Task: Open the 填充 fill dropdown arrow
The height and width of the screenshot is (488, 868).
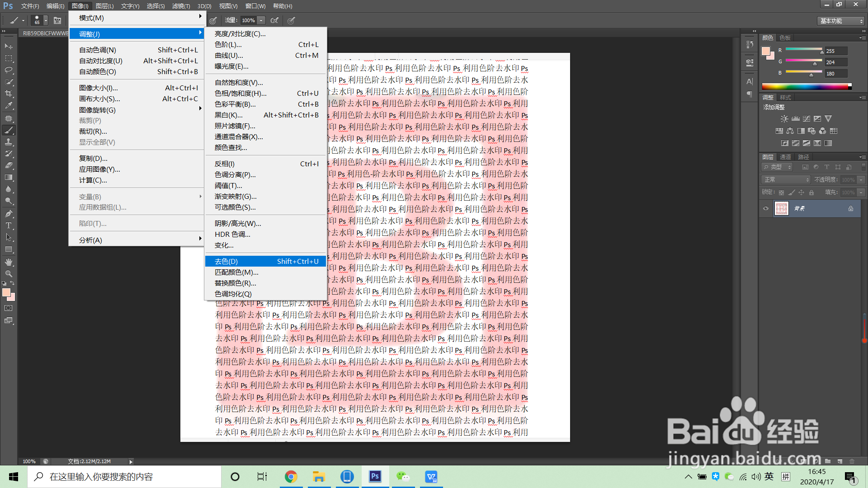Action: point(861,192)
